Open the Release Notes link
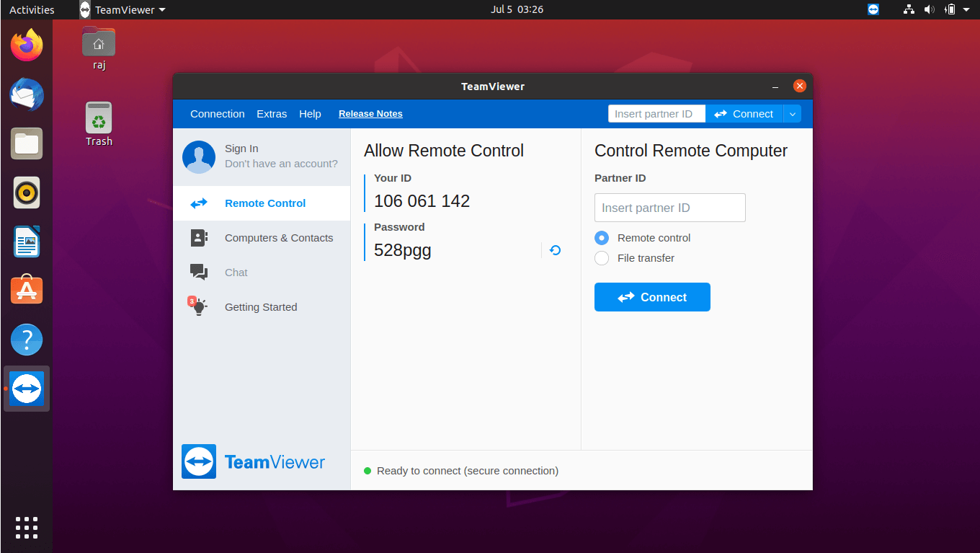 click(370, 114)
